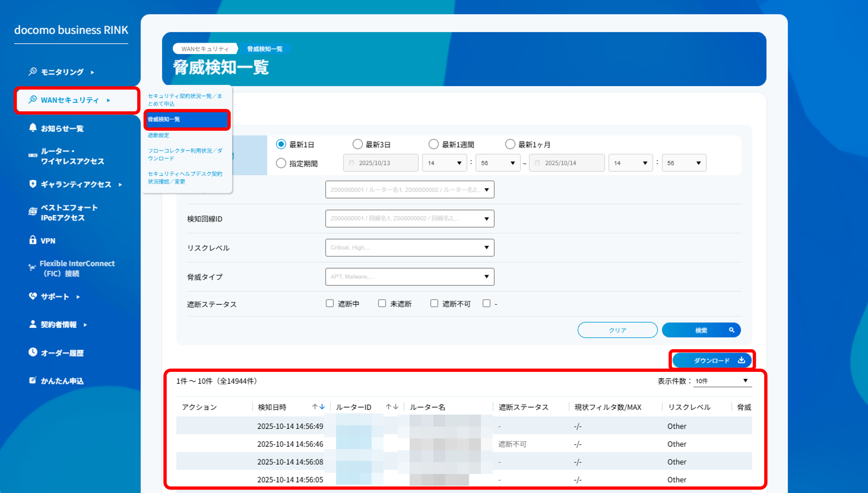Select the person icon for 契約者情報
This screenshot has height=493, width=868.
(x=32, y=324)
